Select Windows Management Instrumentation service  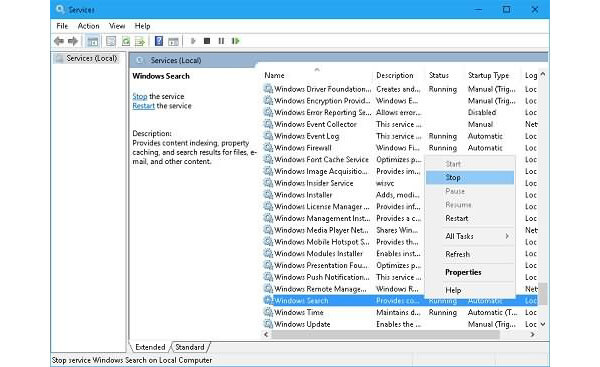coord(322,218)
